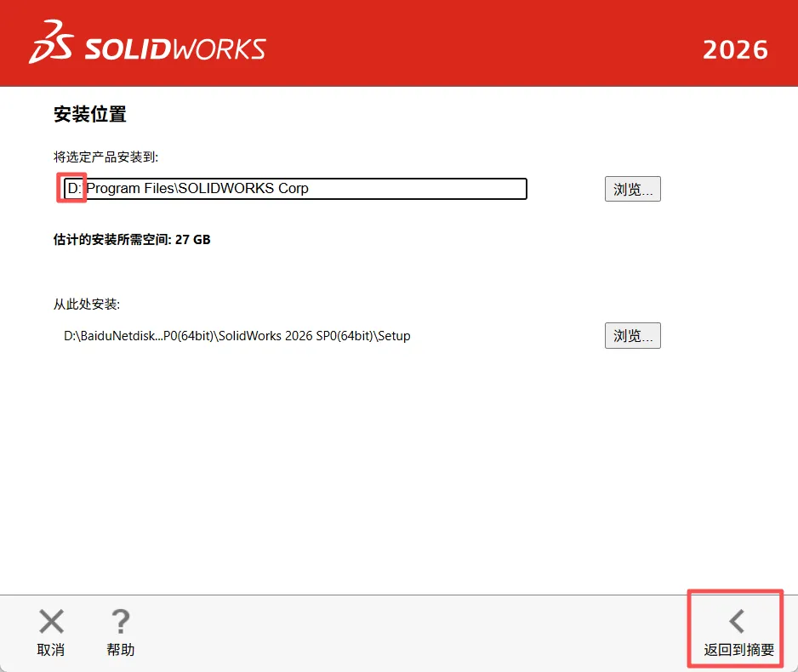This screenshot has width=798, height=672.
Task: Click the install path input field
Action: [295, 189]
